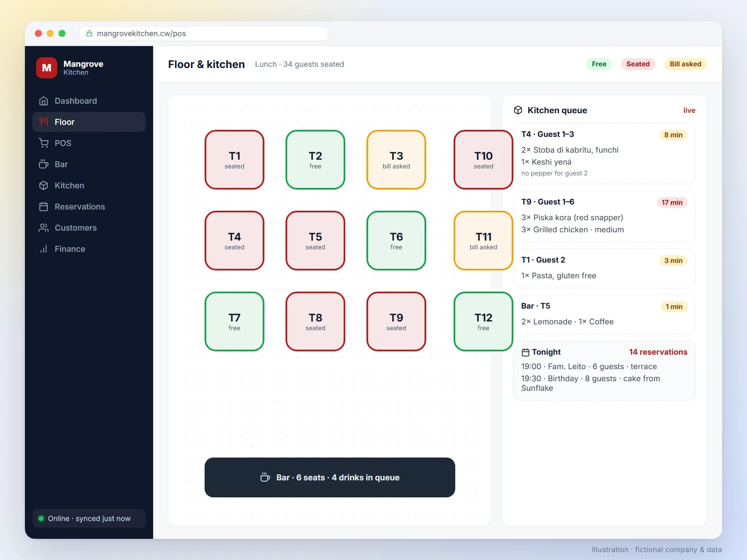This screenshot has width=747, height=560.
Task: Select the Free status legend pill
Action: tap(599, 64)
